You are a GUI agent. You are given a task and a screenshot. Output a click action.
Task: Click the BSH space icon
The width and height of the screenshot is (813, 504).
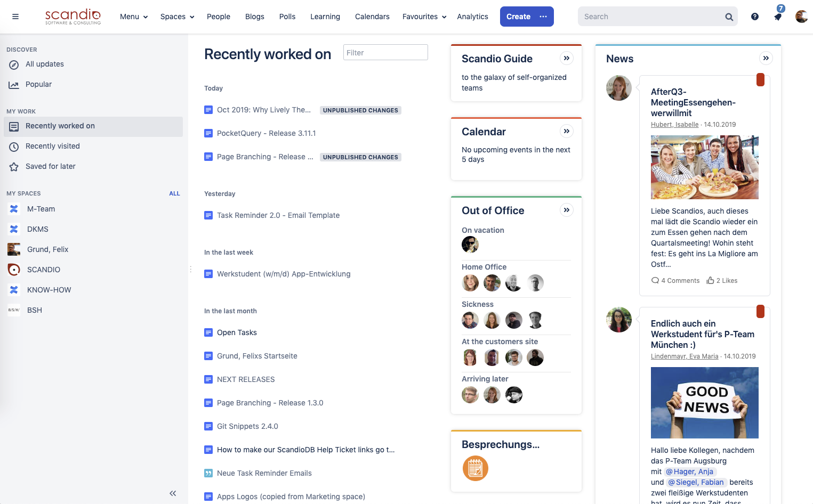(x=14, y=310)
